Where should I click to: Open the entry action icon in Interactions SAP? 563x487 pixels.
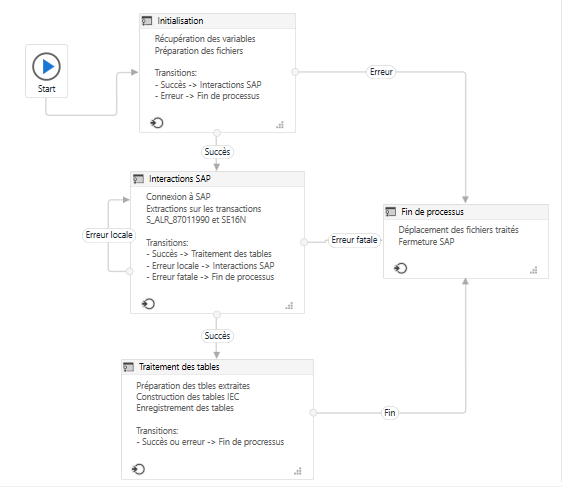click(148, 304)
